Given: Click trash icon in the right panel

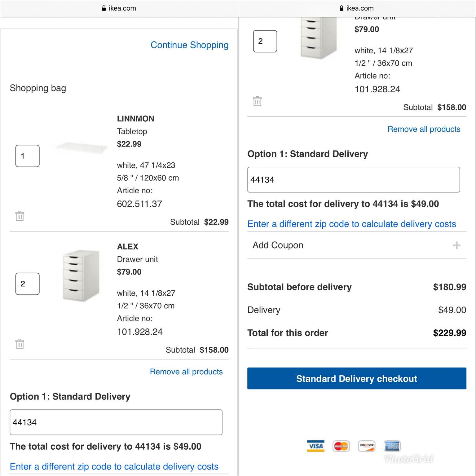Looking at the screenshot, I should click(x=257, y=101).
